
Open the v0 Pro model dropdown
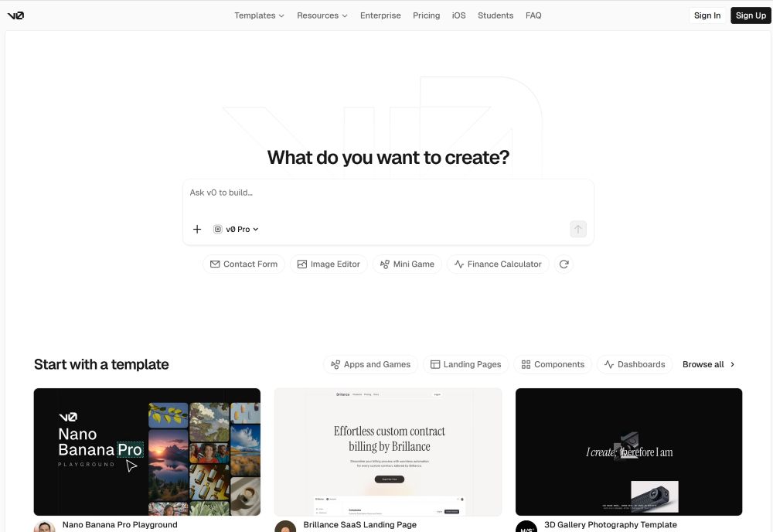tap(236, 229)
